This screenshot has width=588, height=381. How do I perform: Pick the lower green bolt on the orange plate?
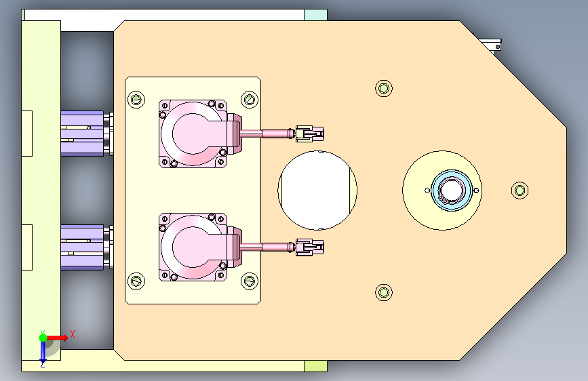coord(384,292)
